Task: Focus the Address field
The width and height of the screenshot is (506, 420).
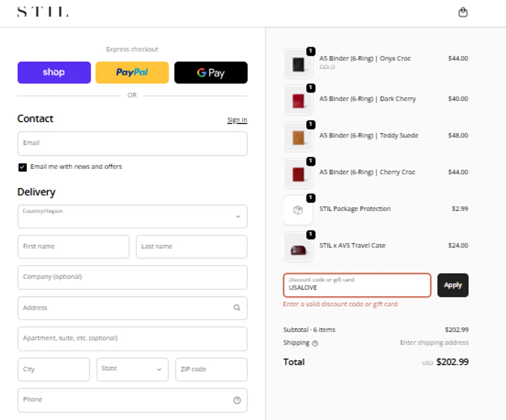Action: [x=132, y=308]
